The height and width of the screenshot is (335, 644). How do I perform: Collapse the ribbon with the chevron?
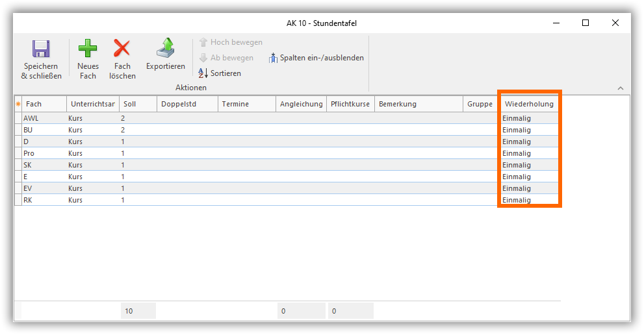coord(620,88)
